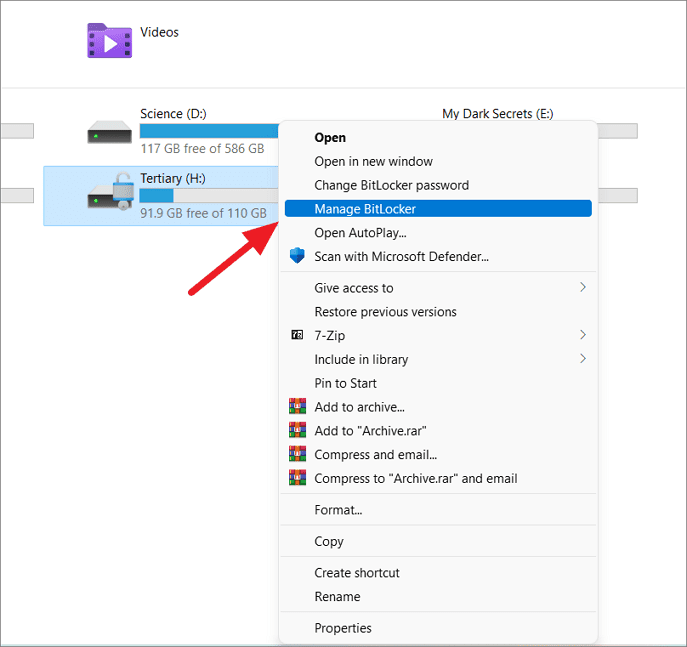Click the WinRAR icon beside Add to archive...

[x=297, y=407]
